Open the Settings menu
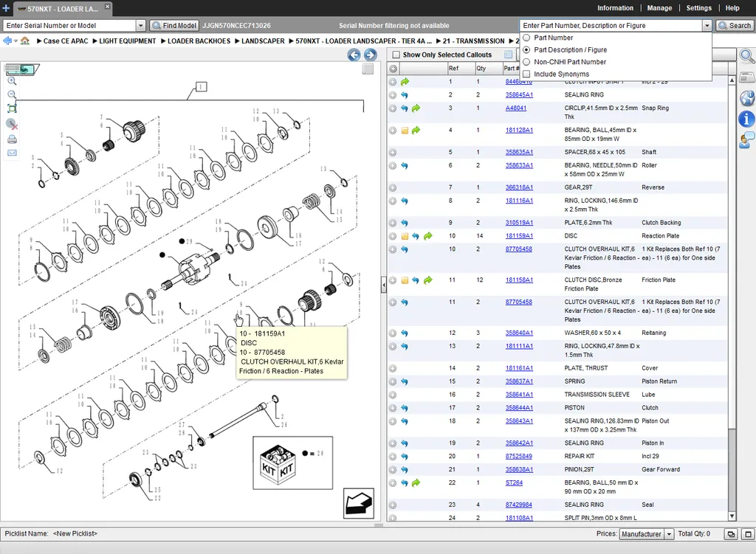The height and width of the screenshot is (554, 756). (x=698, y=8)
